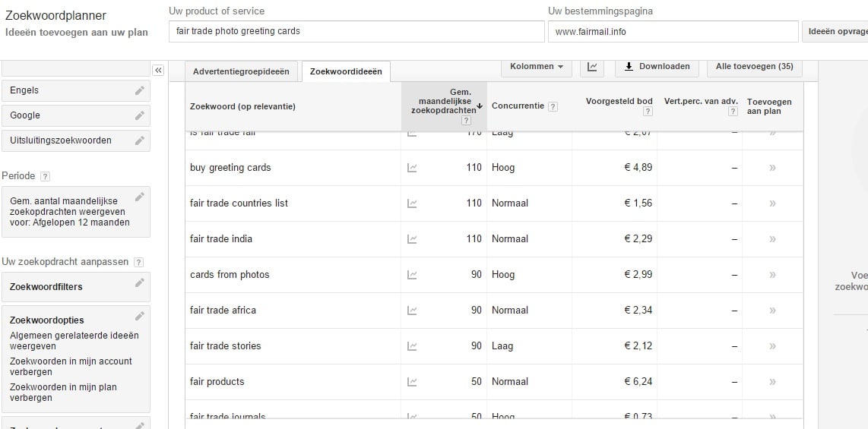
Task: Edit the Engels language setting pencil
Action: pyautogui.click(x=140, y=90)
